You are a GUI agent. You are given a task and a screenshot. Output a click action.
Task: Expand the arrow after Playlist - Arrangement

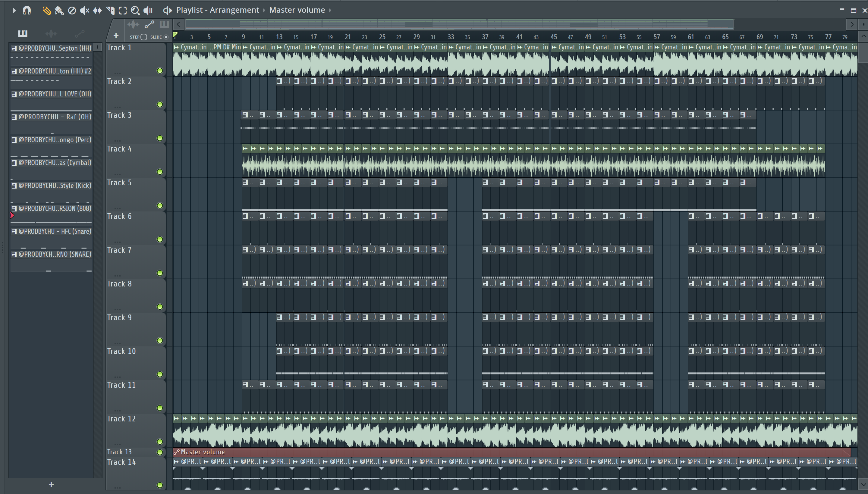point(264,10)
